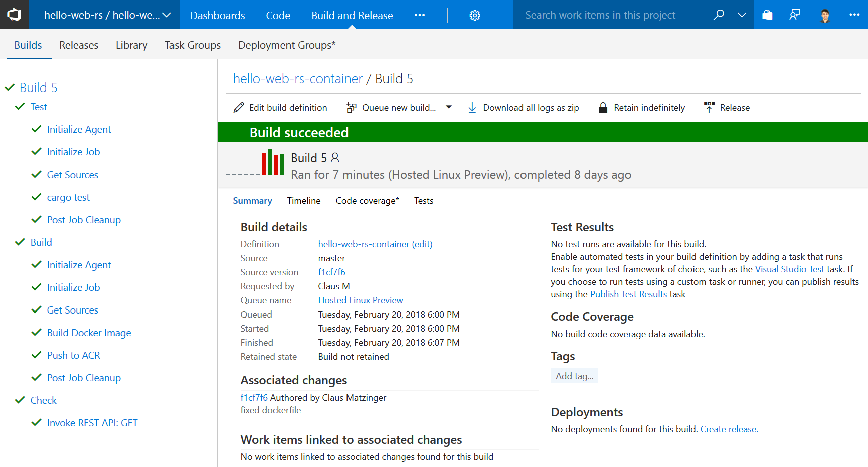This screenshot has height=467, width=868.
Task: Click the search magnifier icon
Action: [719, 15]
